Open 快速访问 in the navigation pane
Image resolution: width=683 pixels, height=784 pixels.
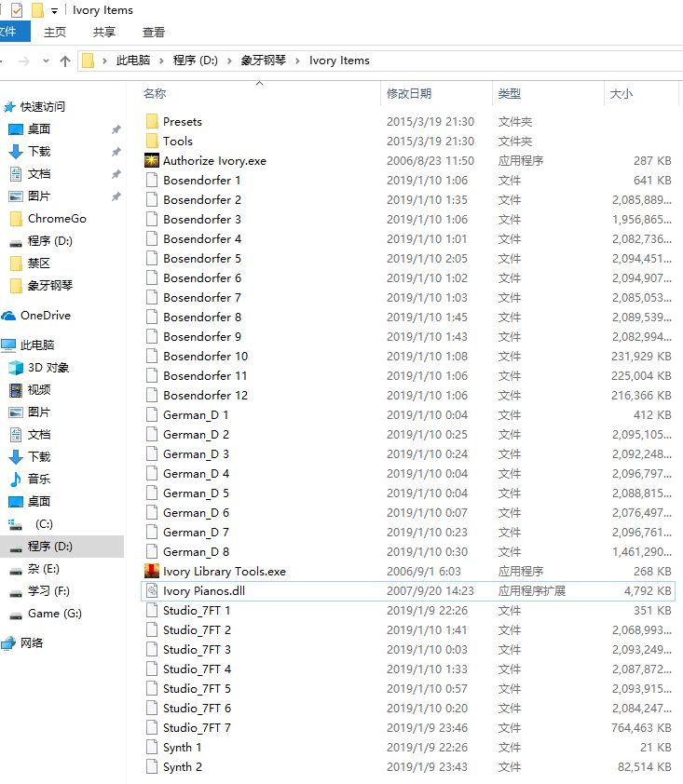43,106
